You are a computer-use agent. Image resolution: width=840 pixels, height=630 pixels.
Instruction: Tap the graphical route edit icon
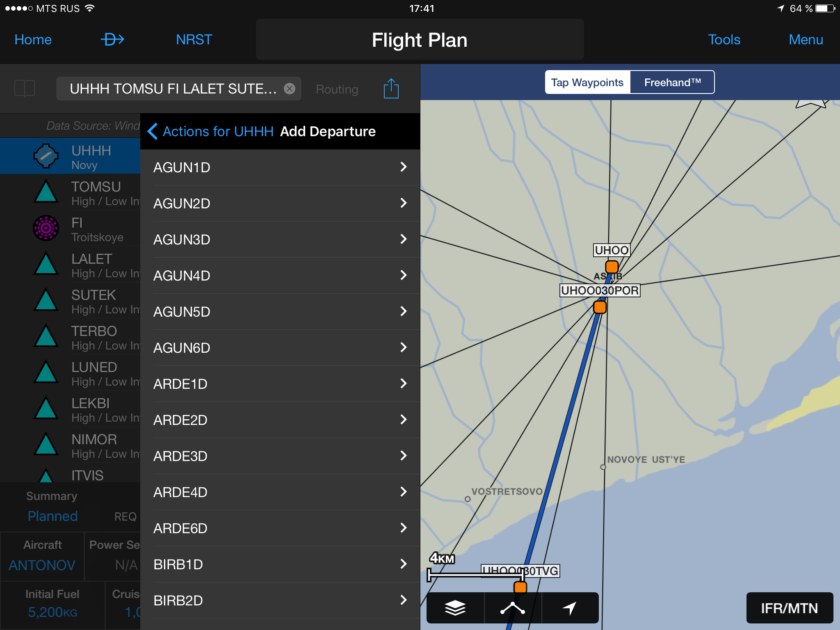(512, 608)
